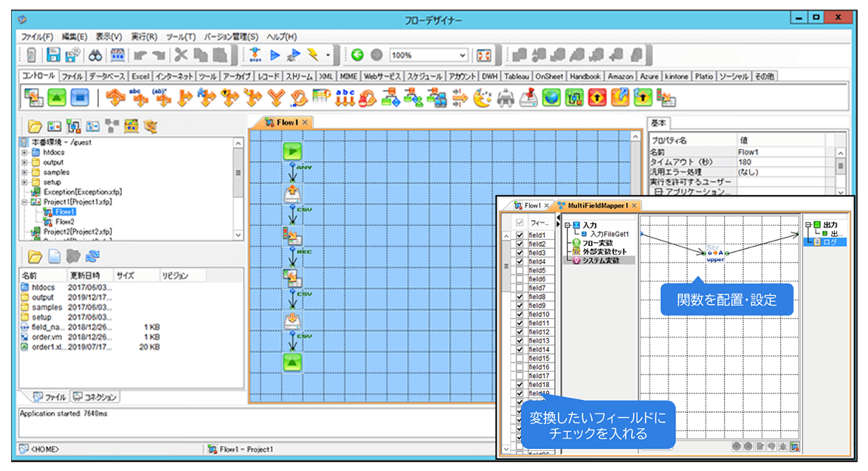Switch to the データベース component tab
Screen dimensions: 868x471
tap(107, 76)
